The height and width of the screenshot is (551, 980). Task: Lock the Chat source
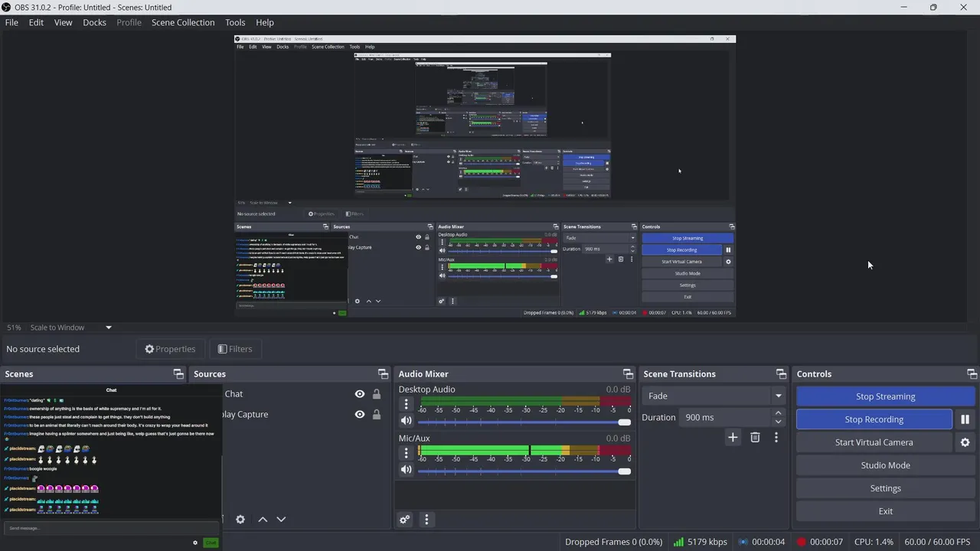[377, 394]
